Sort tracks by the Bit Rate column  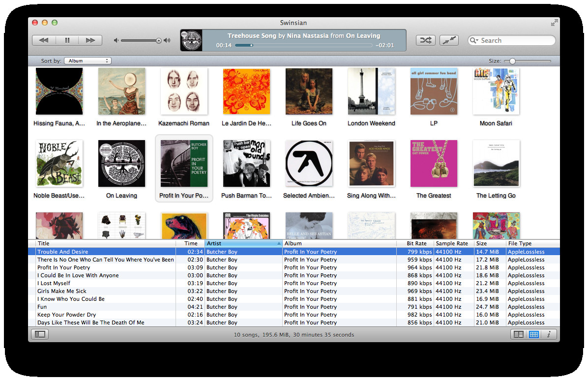[415, 243]
